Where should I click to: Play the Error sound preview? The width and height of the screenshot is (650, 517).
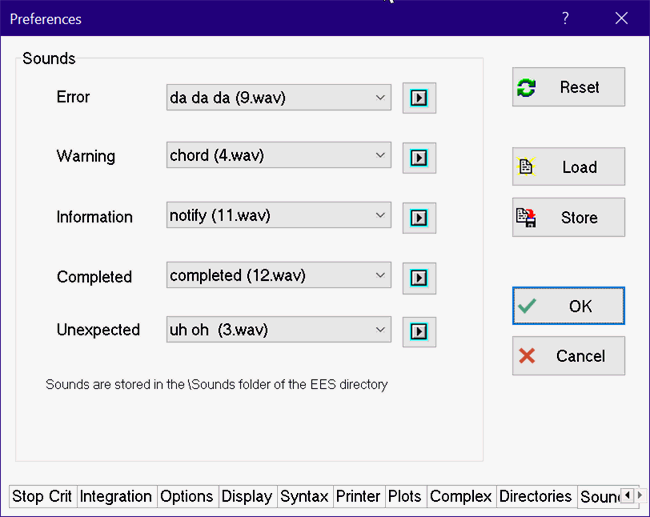tap(419, 98)
